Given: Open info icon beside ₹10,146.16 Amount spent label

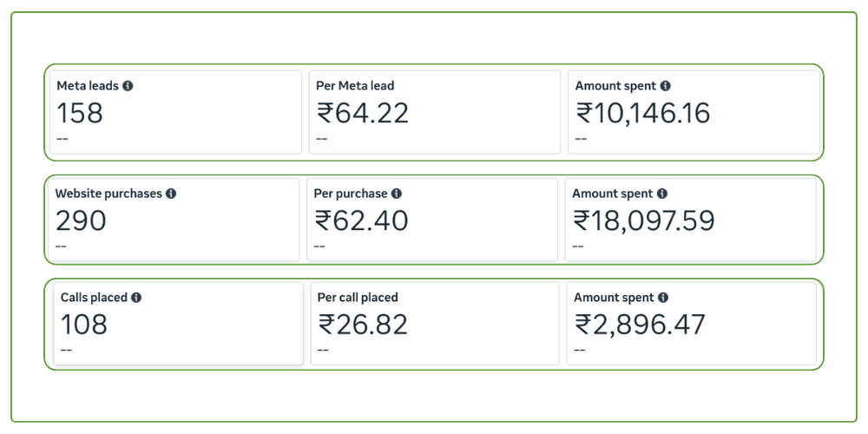Looking at the screenshot, I should [x=665, y=86].
